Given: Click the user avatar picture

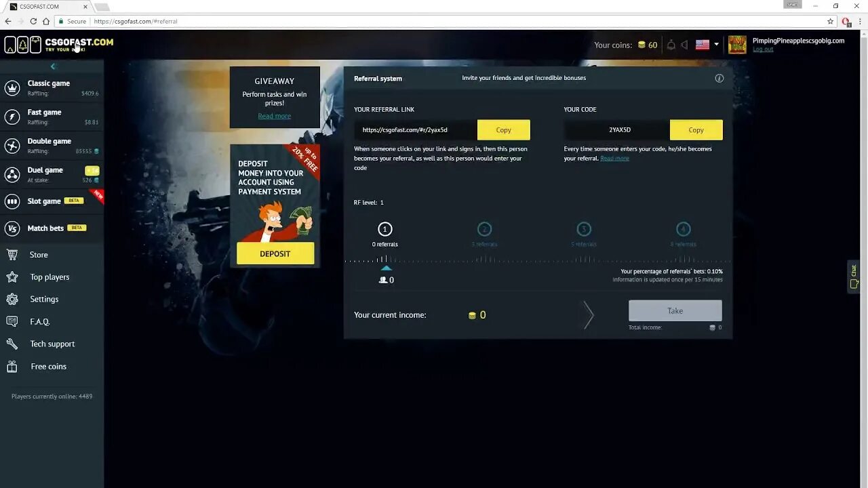Looking at the screenshot, I should tap(737, 45).
